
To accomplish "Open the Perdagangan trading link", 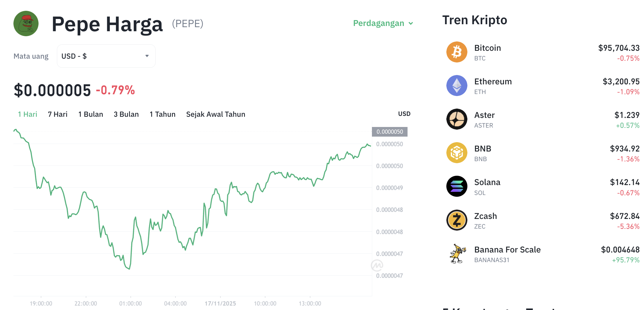I will pos(379,23).
